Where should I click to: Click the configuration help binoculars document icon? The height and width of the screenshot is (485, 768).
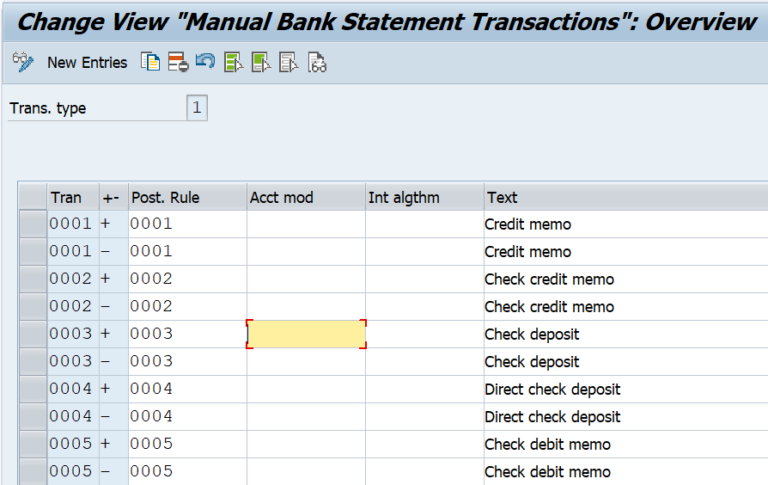click(316, 62)
